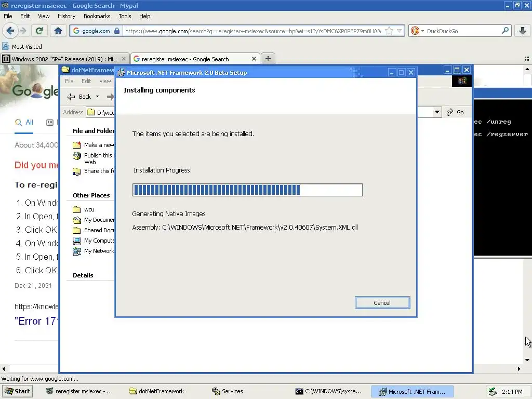Select the All results tab on Google

(x=24, y=123)
